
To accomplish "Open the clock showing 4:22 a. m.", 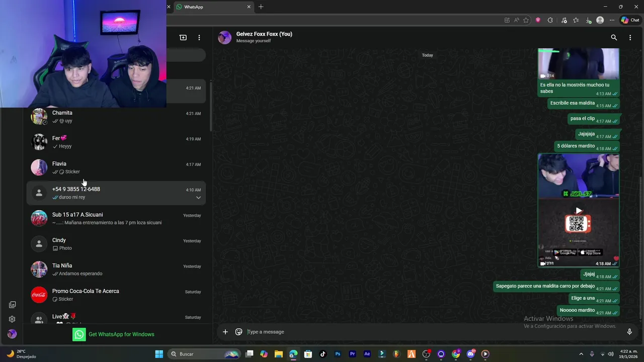I will click(627, 354).
